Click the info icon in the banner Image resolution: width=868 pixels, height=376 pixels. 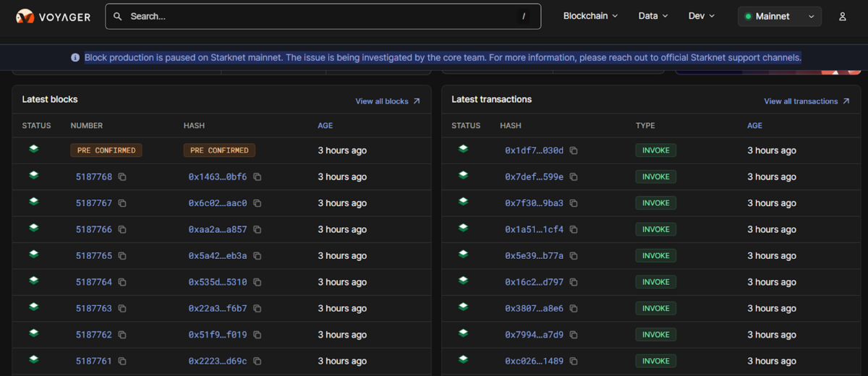75,57
